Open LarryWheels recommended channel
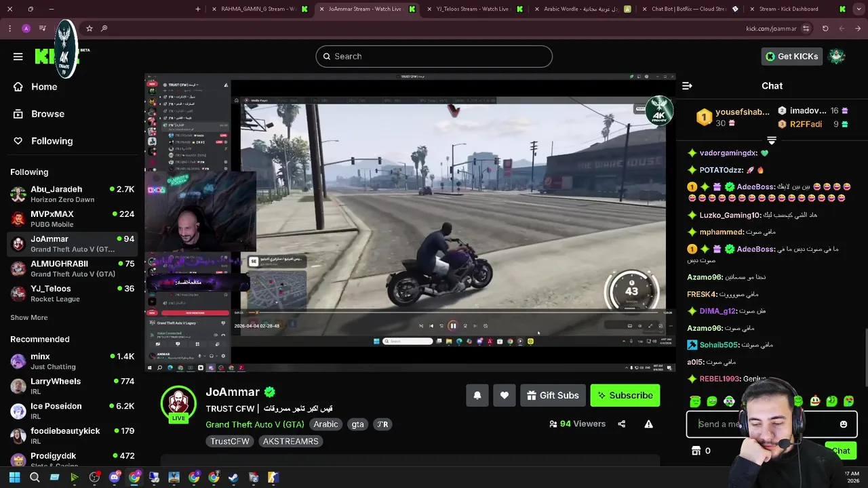 (x=72, y=386)
